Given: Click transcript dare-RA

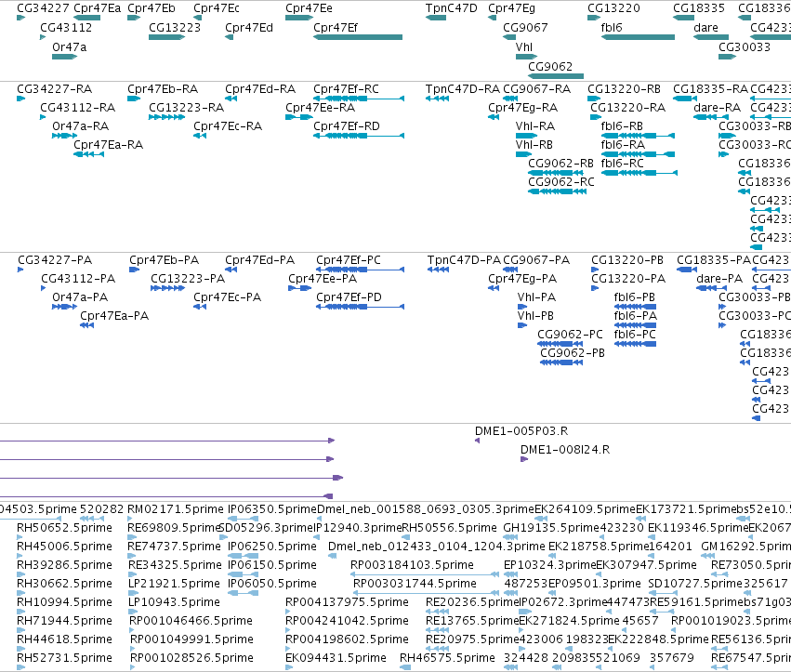Looking at the screenshot, I should [711, 117].
